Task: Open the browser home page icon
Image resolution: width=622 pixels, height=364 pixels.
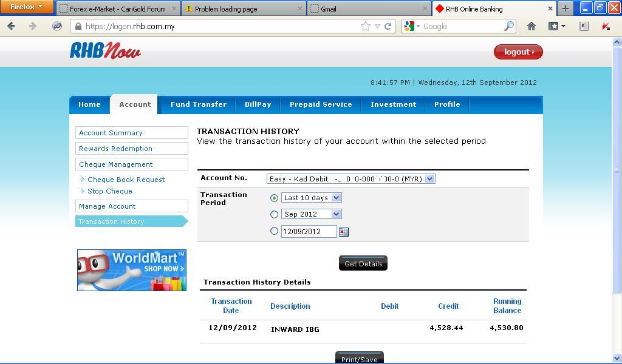Action: coord(531,26)
